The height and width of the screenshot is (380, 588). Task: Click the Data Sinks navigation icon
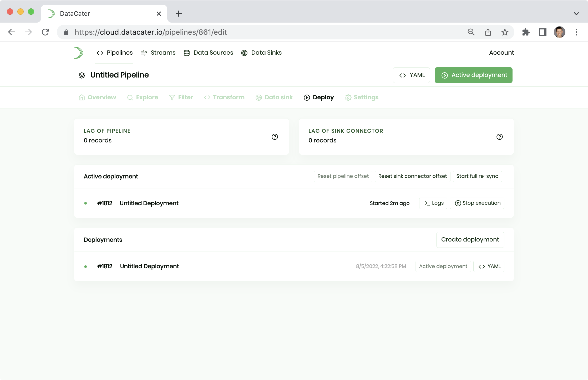[244, 53]
